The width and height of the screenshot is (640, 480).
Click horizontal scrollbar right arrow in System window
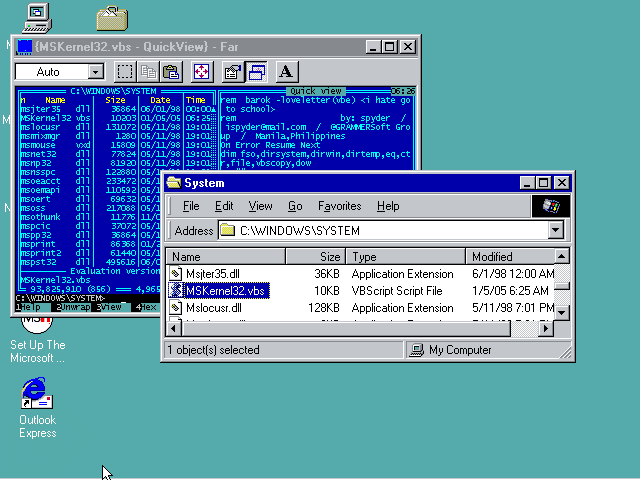(546, 329)
